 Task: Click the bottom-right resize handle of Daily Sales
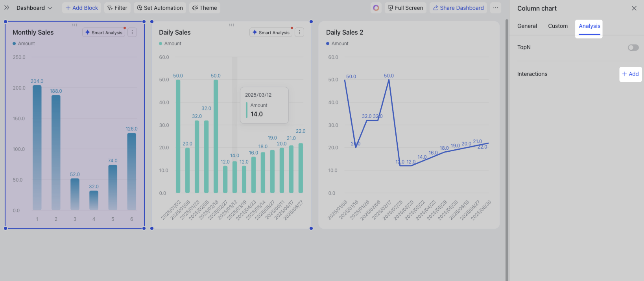(x=311, y=228)
